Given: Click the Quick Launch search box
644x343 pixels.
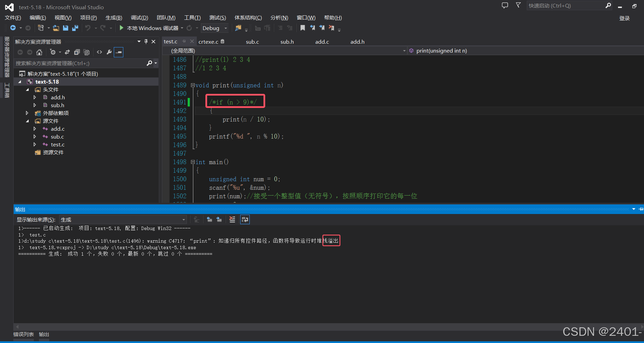Looking at the screenshot, I should (x=566, y=6).
